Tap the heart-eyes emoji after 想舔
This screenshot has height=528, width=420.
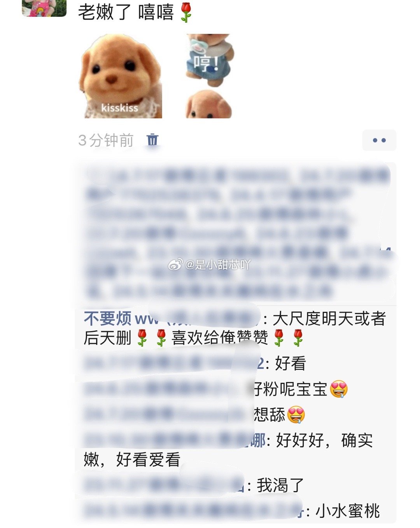(x=296, y=415)
